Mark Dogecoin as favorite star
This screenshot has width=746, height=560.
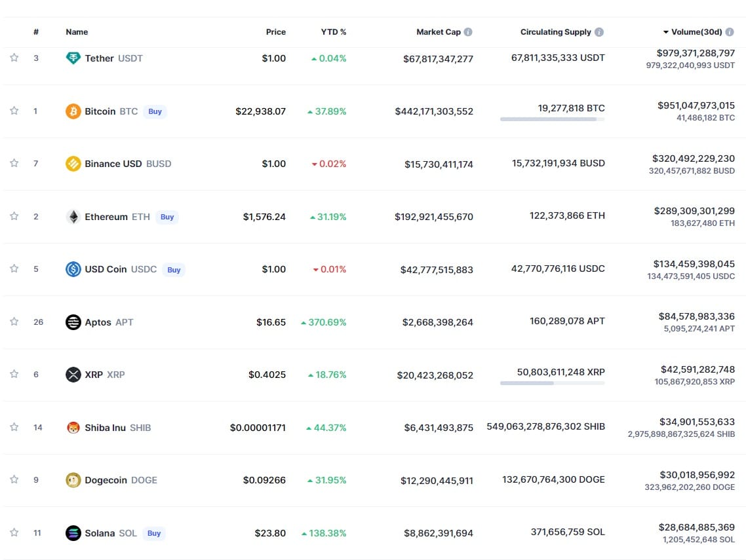pos(14,479)
